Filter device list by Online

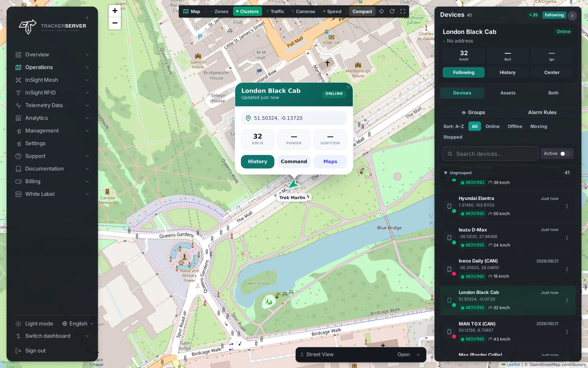point(492,126)
